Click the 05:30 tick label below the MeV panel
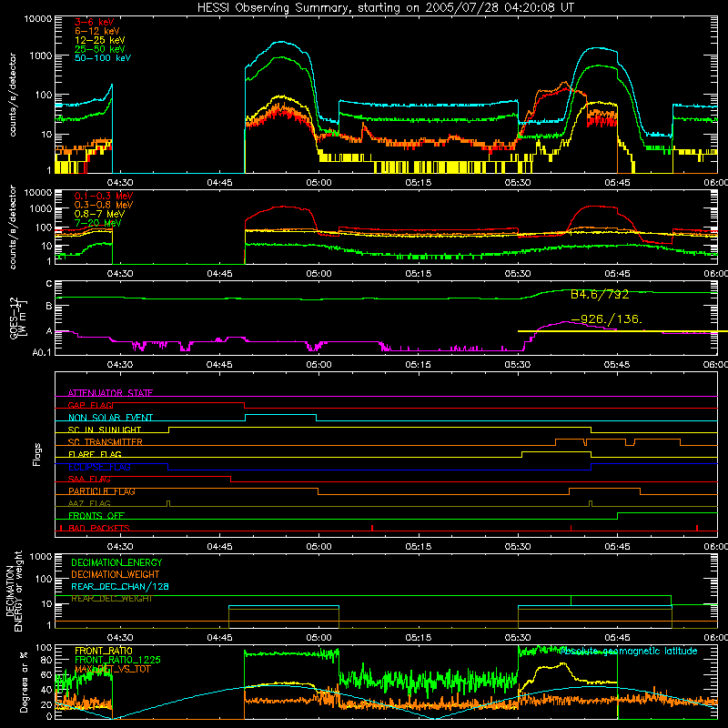728x728 pixels. coord(518,274)
